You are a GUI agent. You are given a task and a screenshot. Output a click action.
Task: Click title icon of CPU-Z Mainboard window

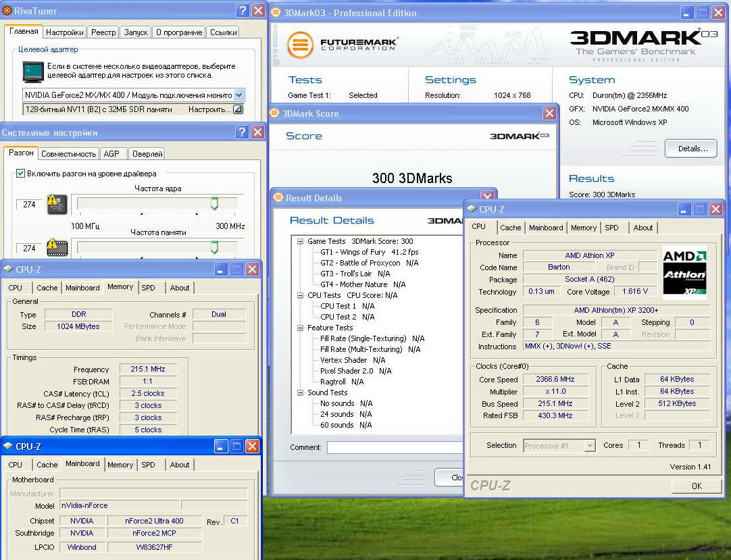click(x=8, y=446)
